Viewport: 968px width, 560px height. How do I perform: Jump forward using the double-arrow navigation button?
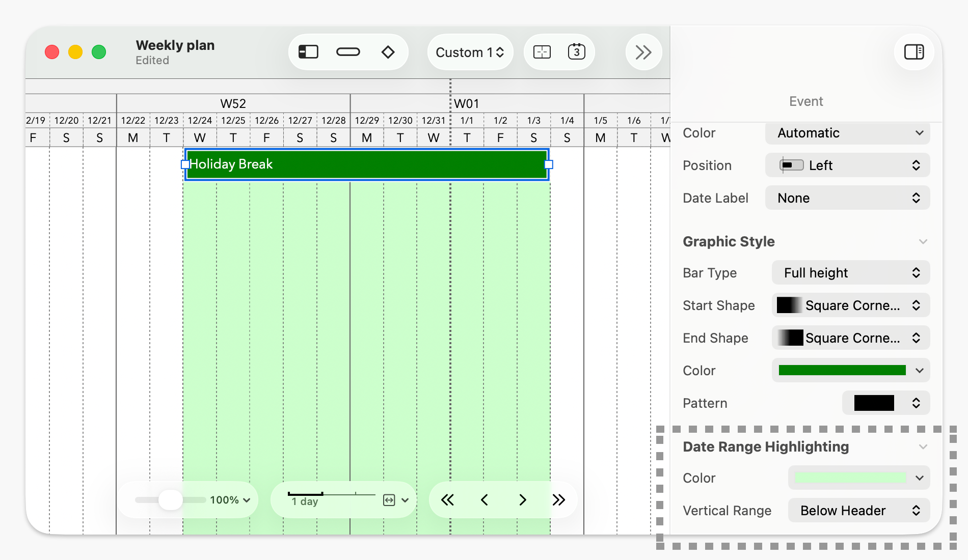click(x=559, y=500)
